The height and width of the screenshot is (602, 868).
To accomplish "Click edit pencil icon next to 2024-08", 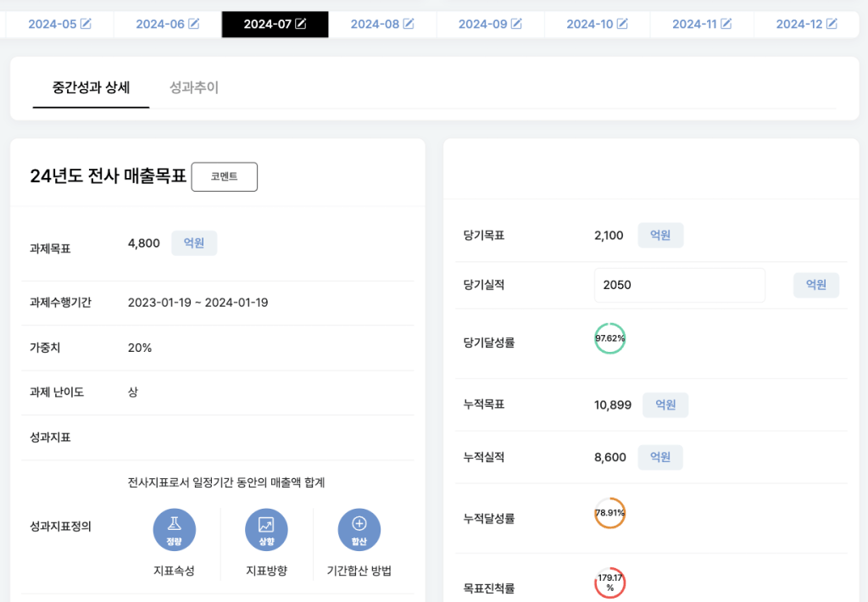I will click(x=409, y=24).
